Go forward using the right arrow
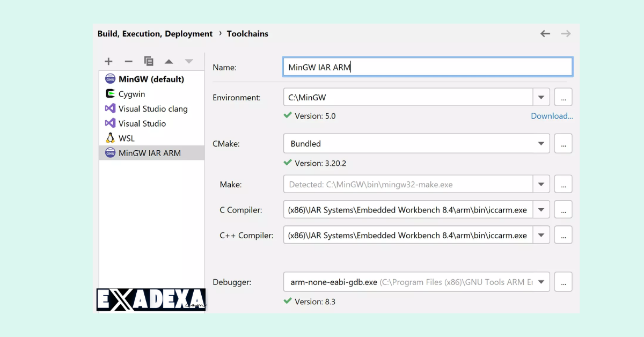Screen dimensions: 644x337 tap(566, 34)
